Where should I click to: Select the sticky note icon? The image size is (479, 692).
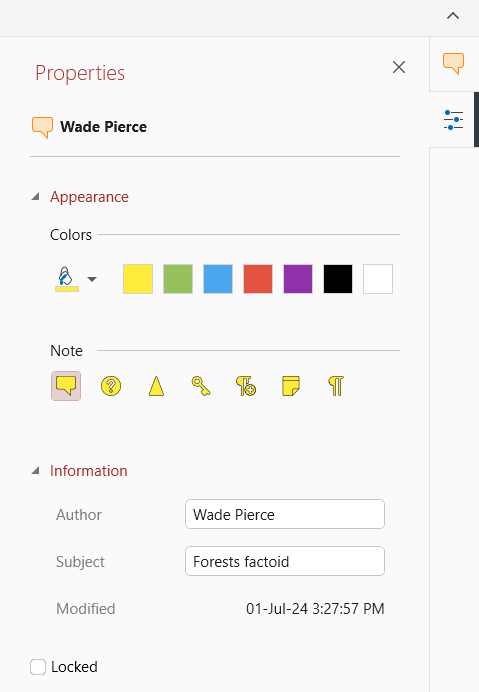(291, 386)
